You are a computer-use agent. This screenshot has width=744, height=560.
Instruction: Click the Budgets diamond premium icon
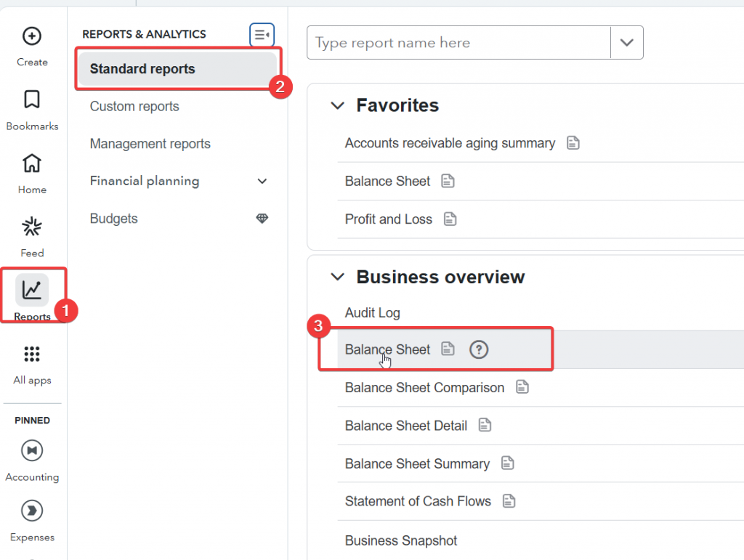pos(262,219)
